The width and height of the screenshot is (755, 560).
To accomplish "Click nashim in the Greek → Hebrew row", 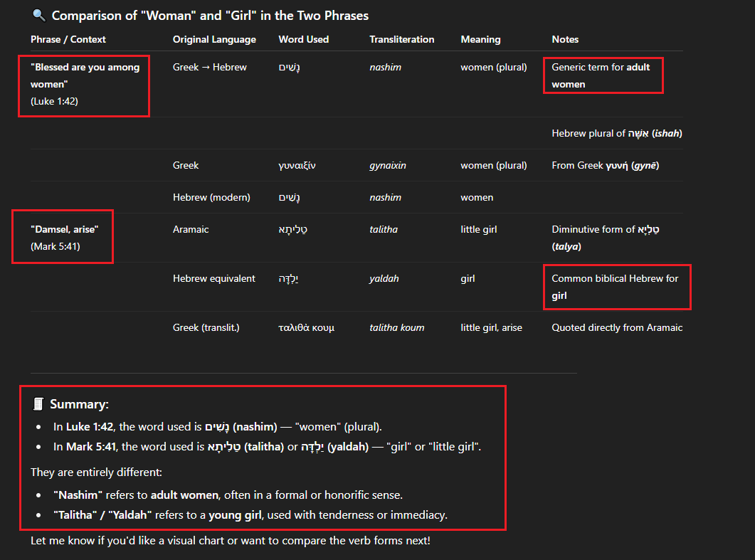I will [385, 68].
